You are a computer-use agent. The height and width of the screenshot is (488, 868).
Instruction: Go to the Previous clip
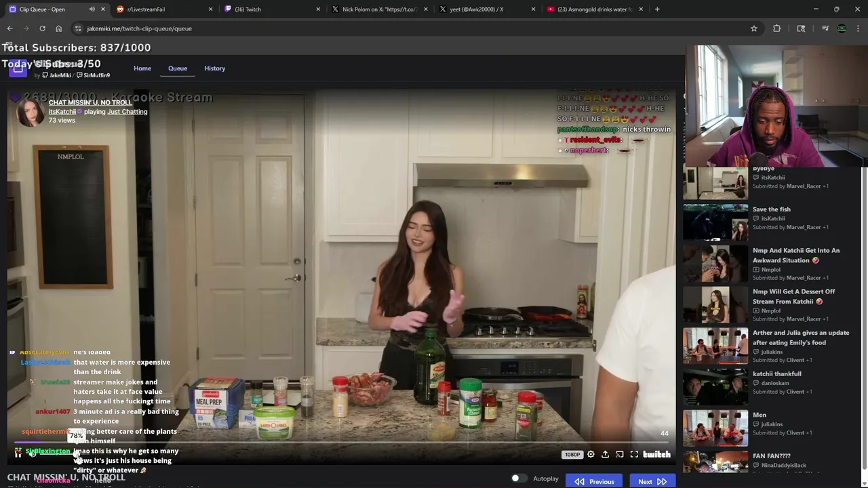coord(594,481)
